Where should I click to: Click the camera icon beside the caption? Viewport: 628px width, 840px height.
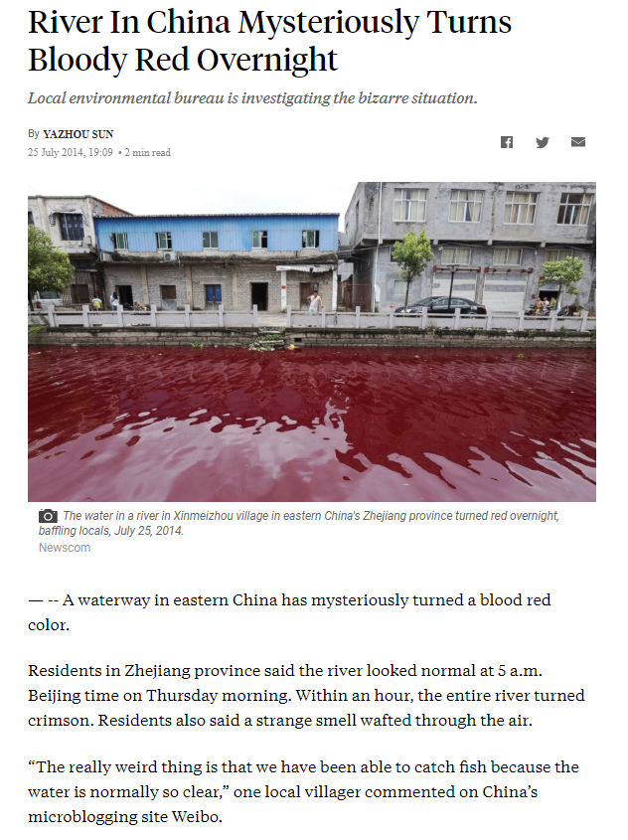tap(48, 516)
